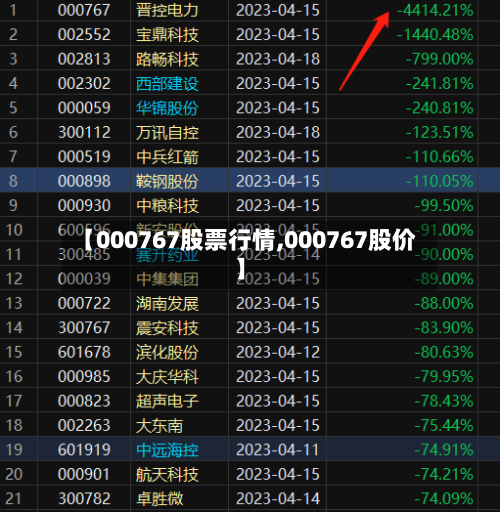Click the -241.81% value
This screenshot has width=500, height=512.
pos(439,83)
